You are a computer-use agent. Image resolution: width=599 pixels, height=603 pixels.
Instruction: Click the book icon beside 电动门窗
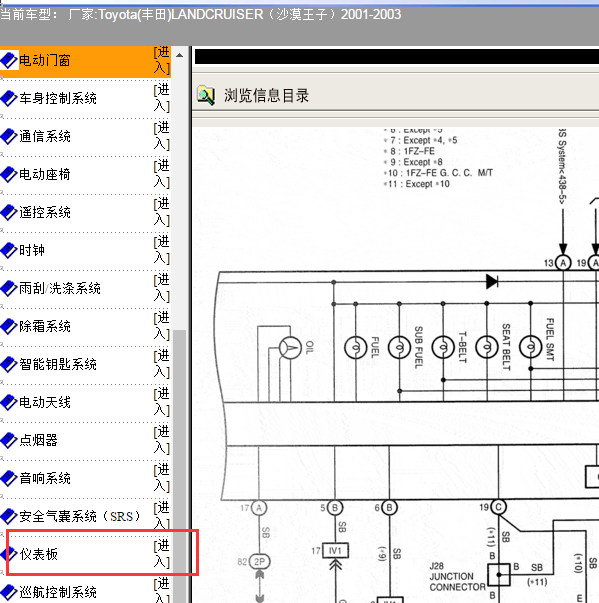click(9, 60)
